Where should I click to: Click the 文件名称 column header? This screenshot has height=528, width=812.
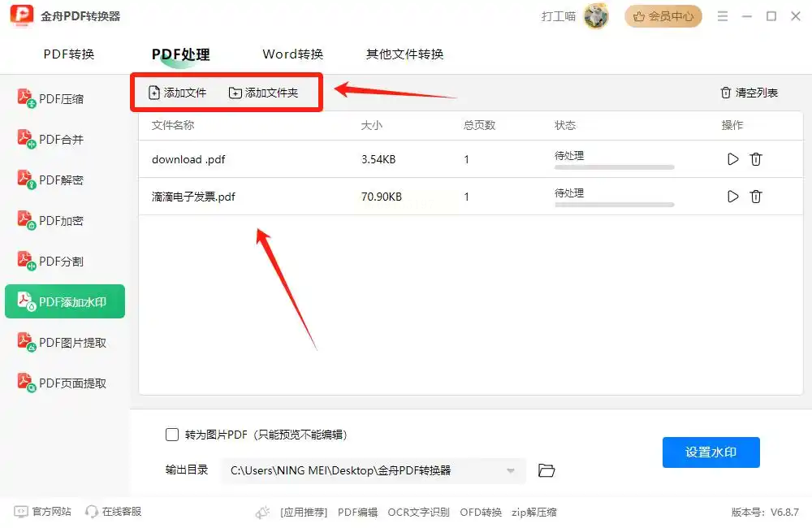(x=173, y=125)
